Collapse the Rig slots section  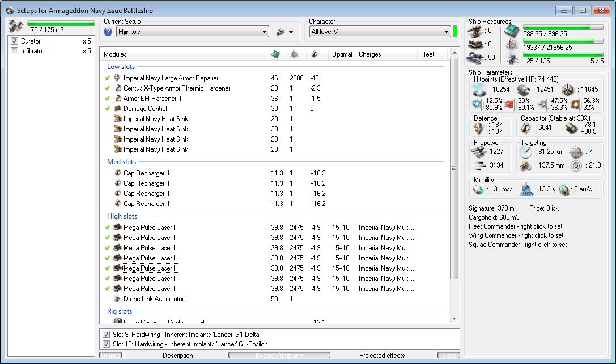(x=120, y=311)
